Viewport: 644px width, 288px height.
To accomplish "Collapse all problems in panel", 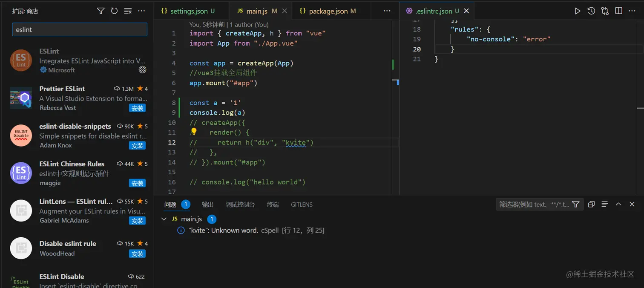I will coord(591,204).
